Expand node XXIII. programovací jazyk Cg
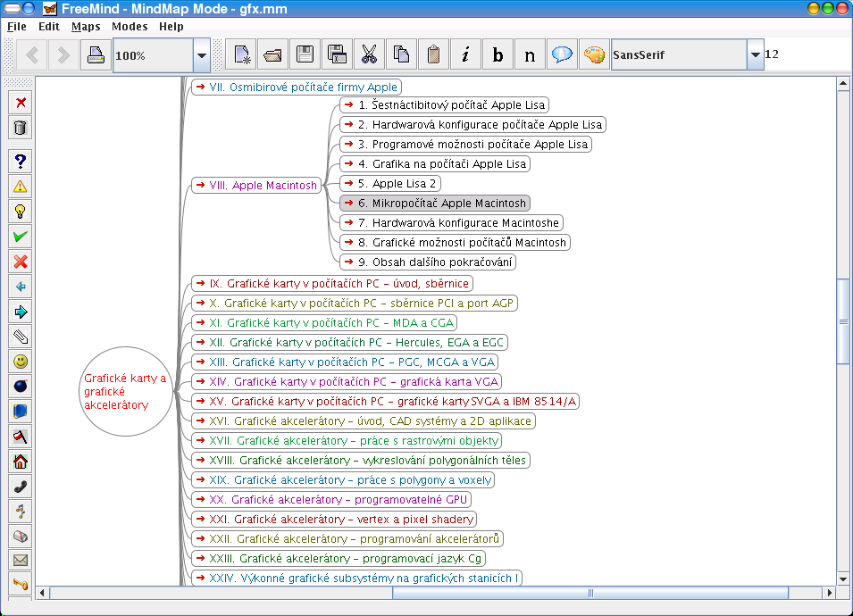Viewport: 853px width, 616px height. click(x=339, y=558)
